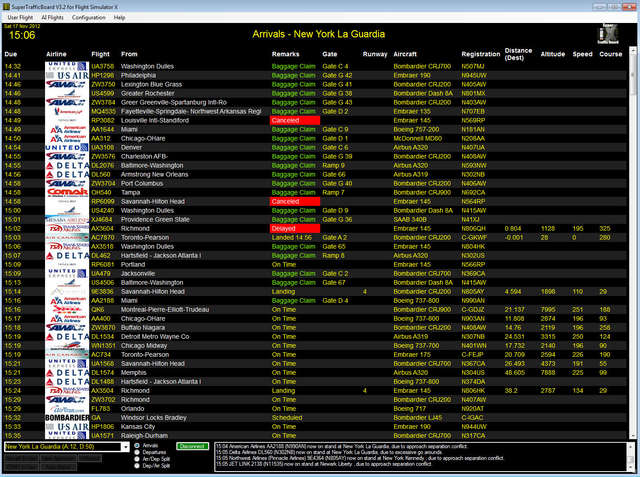Screen dimensions: 640x477
Task: Select the Dep/Arr Split view option
Action: click(x=137, y=466)
